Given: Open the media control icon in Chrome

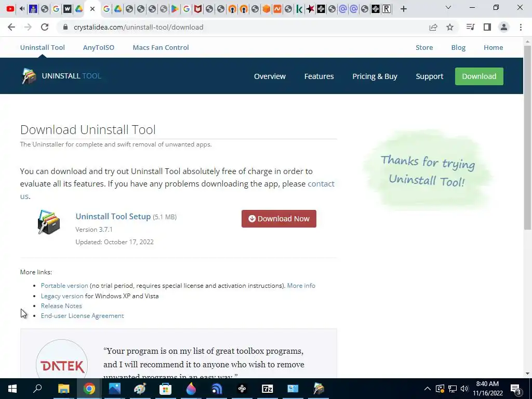Looking at the screenshot, I should click(x=471, y=27).
